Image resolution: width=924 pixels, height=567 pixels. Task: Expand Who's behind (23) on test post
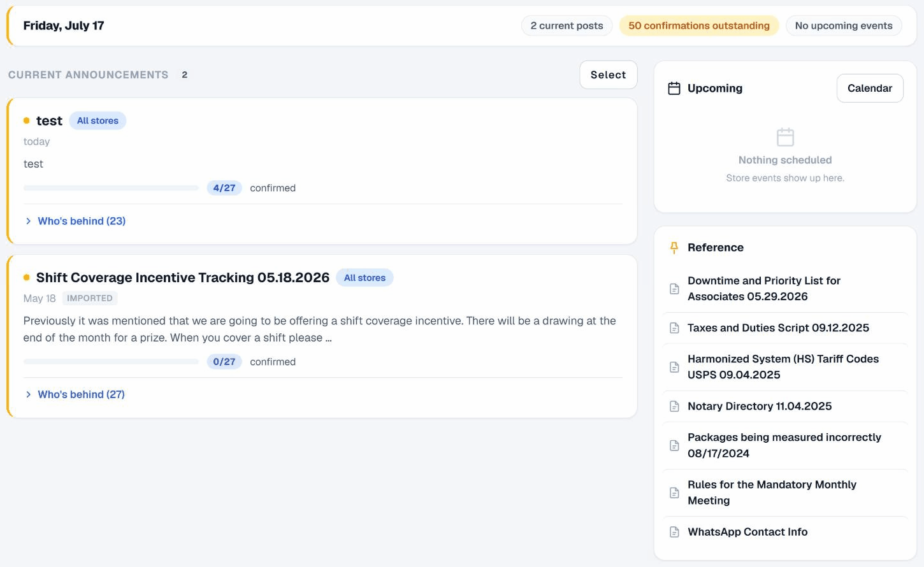(x=75, y=221)
